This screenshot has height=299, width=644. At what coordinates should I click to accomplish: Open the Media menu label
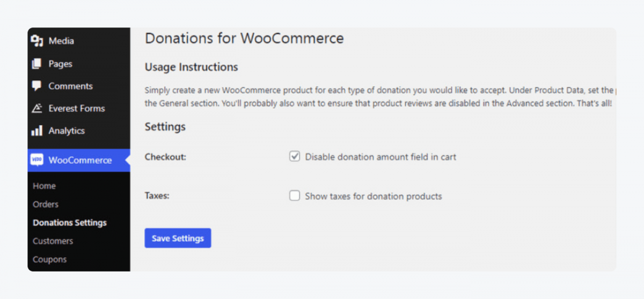coord(61,41)
